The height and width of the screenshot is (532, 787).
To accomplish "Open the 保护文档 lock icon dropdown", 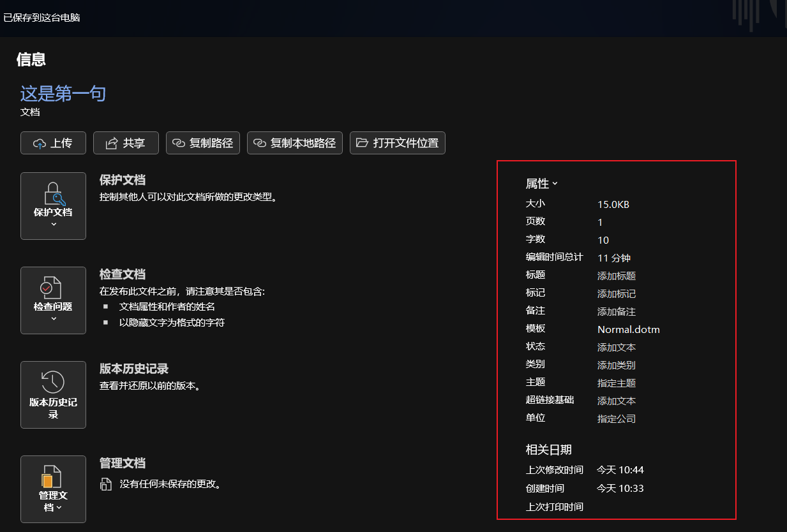I will 53,205.
